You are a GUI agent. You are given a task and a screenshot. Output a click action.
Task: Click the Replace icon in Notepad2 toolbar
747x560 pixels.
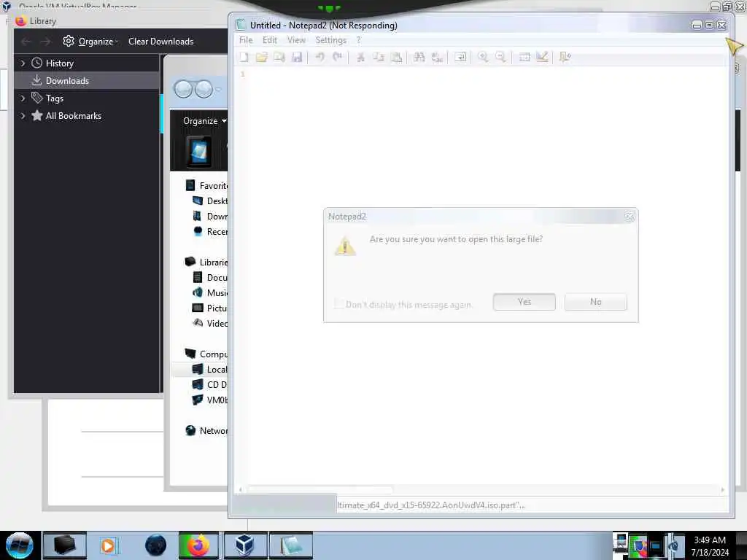(x=437, y=57)
